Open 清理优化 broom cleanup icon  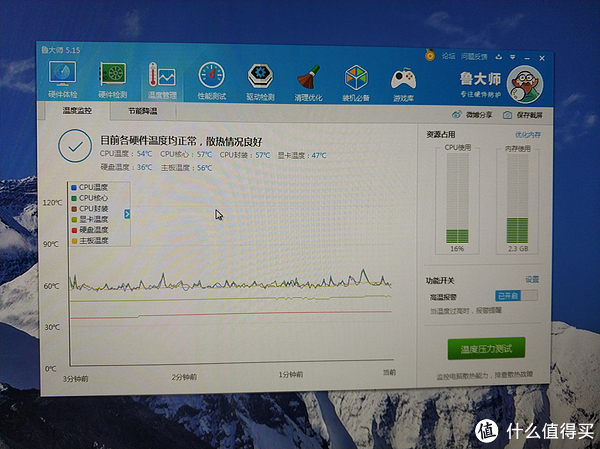pyautogui.click(x=308, y=82)
